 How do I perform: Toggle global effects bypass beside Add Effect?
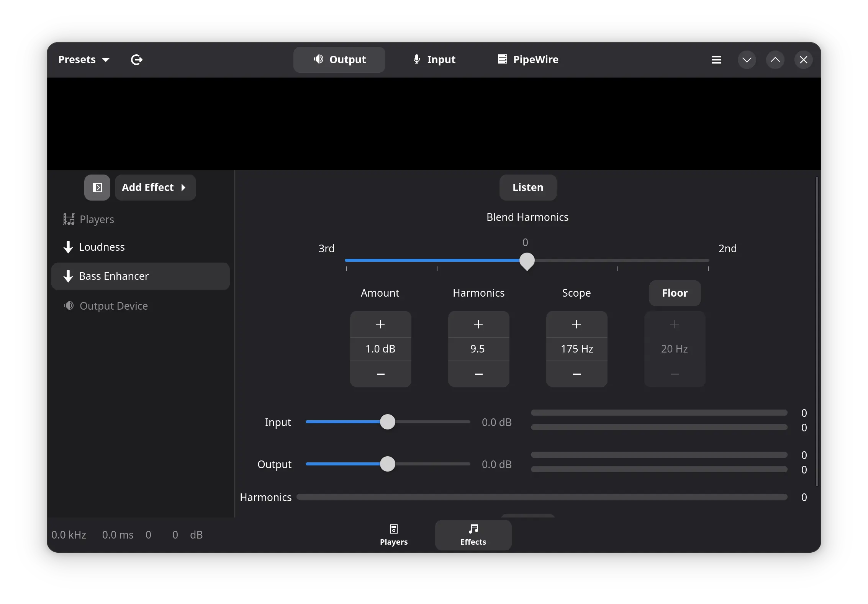click(x=97, y=187)
